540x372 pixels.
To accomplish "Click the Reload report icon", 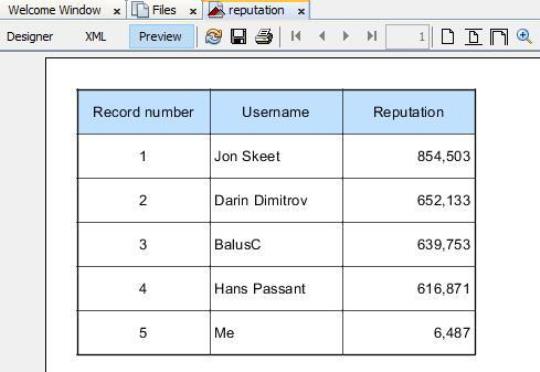I will (213, 36).
